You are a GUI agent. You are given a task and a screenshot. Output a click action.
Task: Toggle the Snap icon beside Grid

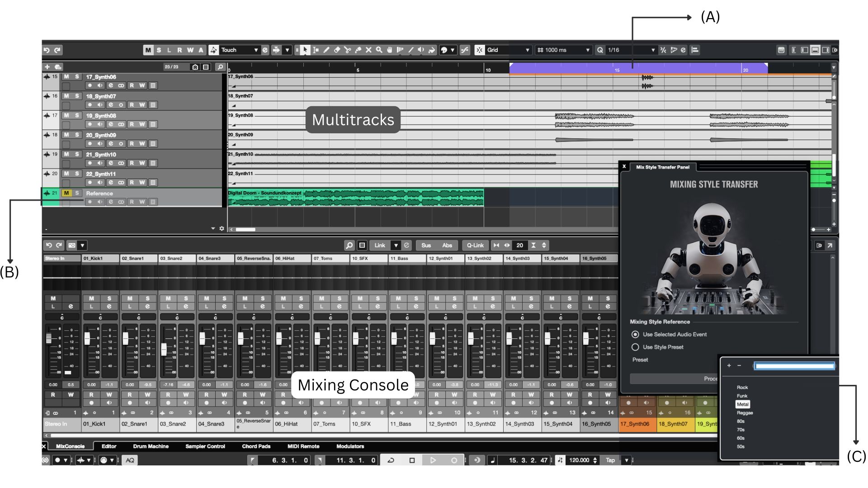pos(480,50)
